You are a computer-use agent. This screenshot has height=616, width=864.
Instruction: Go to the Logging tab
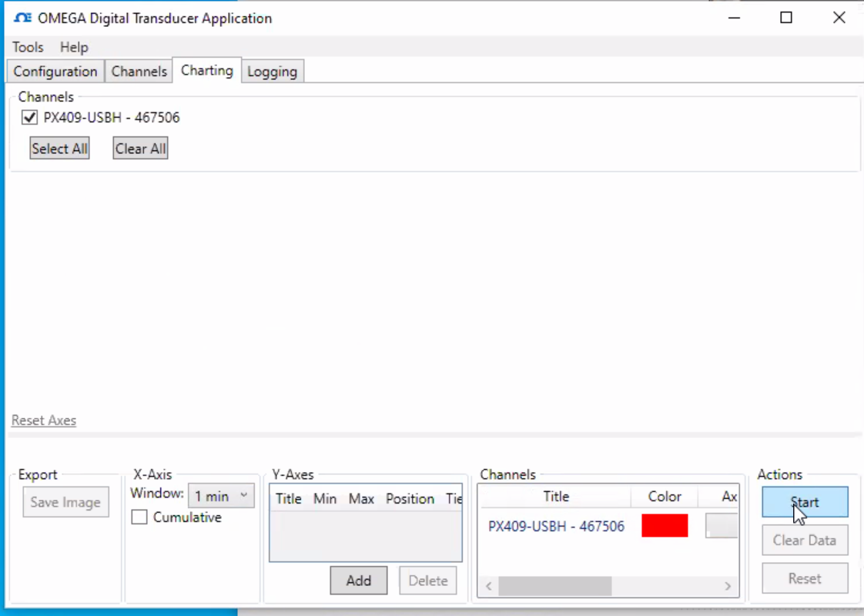272,72
